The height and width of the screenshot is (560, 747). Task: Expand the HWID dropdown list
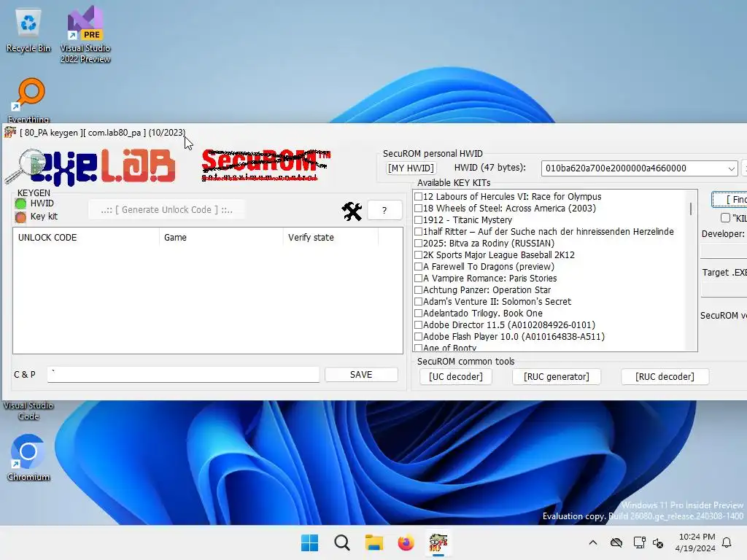pos(731,168)
